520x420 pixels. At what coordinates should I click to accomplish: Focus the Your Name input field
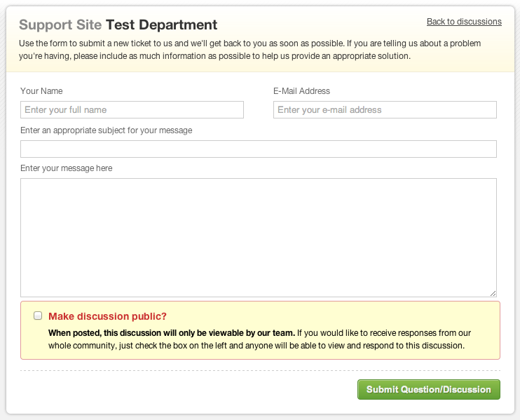coord(132,110)
